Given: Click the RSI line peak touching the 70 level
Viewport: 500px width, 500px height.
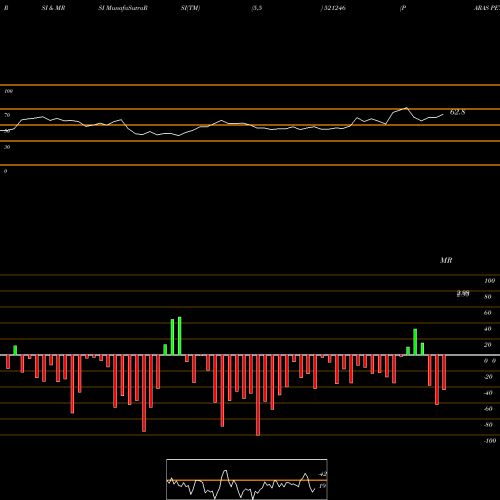Looking at the screenshot, I should click(406, 108).
